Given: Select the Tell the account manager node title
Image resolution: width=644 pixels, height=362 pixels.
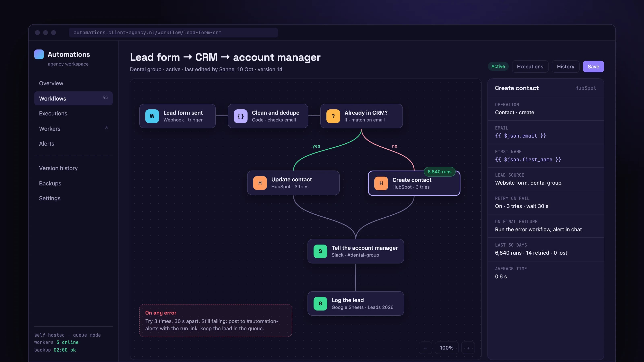Looking at the screenshot, I should pyautogui.click(x=364, y=248).
